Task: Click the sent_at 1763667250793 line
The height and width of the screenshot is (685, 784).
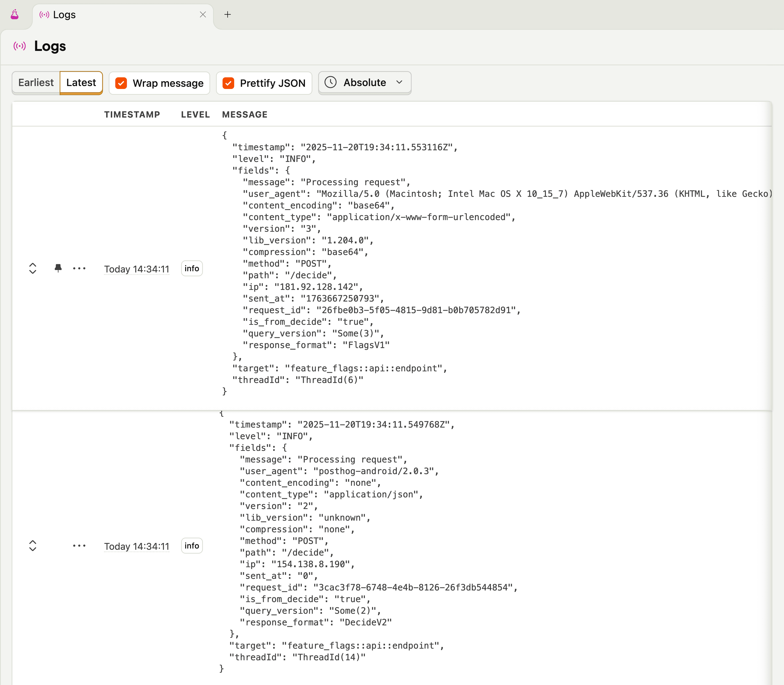Action: pos(313,299)
